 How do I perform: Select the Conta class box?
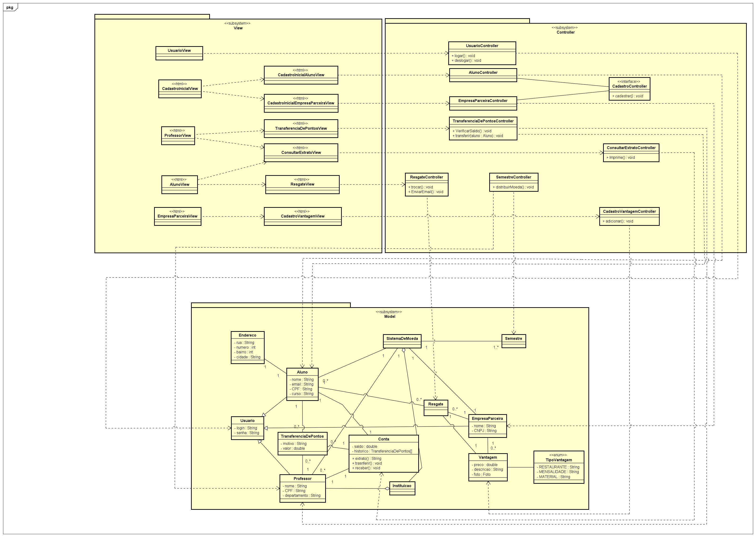tap(383, 439)
